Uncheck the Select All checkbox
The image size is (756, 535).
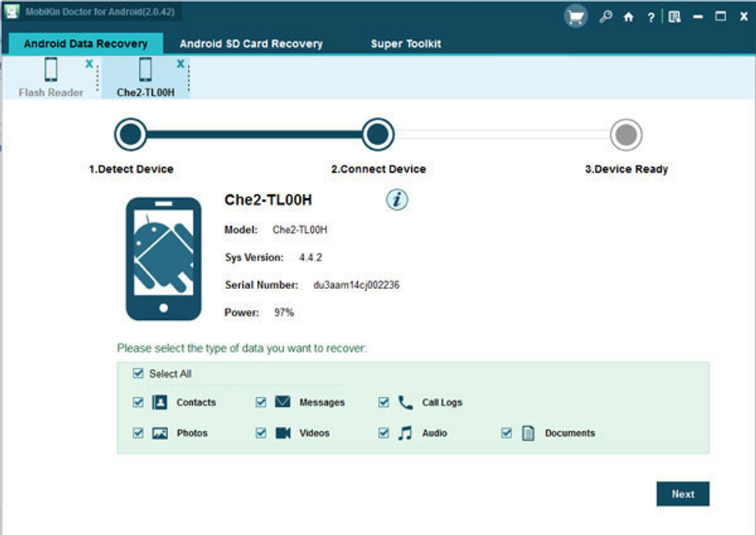tap(137, 373)
